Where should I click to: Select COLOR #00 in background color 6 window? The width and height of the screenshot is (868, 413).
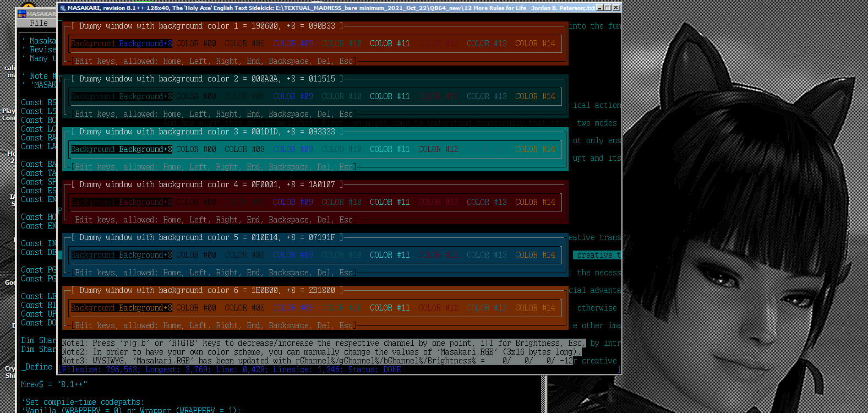coord(196,308)
